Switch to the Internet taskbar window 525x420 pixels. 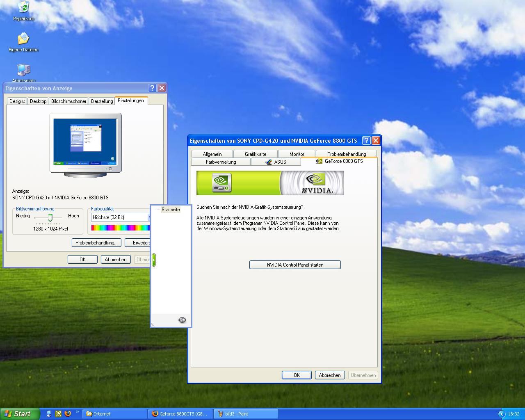pyautogui.click(x=115, y=414)
